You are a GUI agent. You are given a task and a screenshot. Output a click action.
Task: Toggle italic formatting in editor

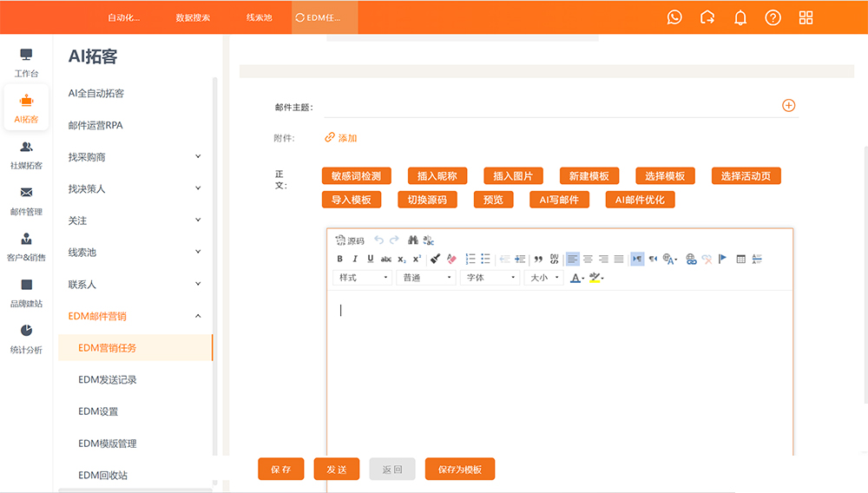[x=355, y=259]
